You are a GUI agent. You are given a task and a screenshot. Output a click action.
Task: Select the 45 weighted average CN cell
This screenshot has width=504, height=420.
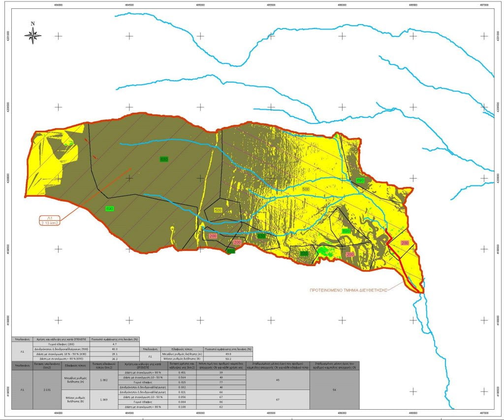pos(277,380)
